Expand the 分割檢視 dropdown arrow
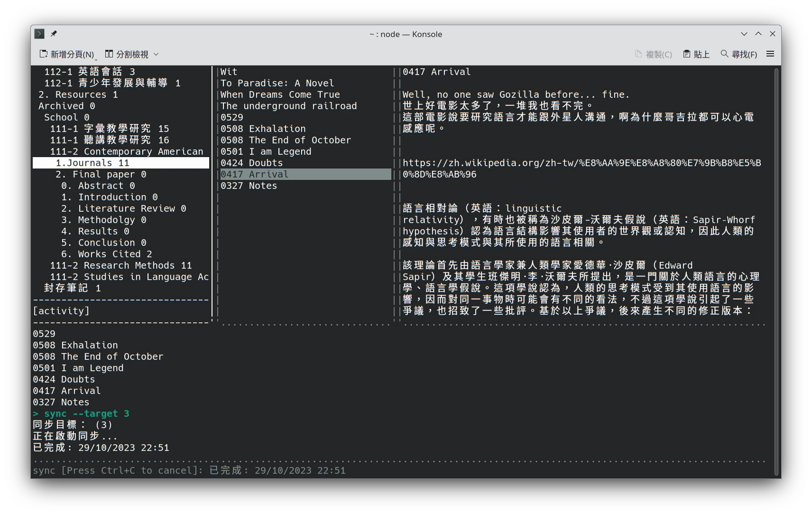 tap(156, 54)
